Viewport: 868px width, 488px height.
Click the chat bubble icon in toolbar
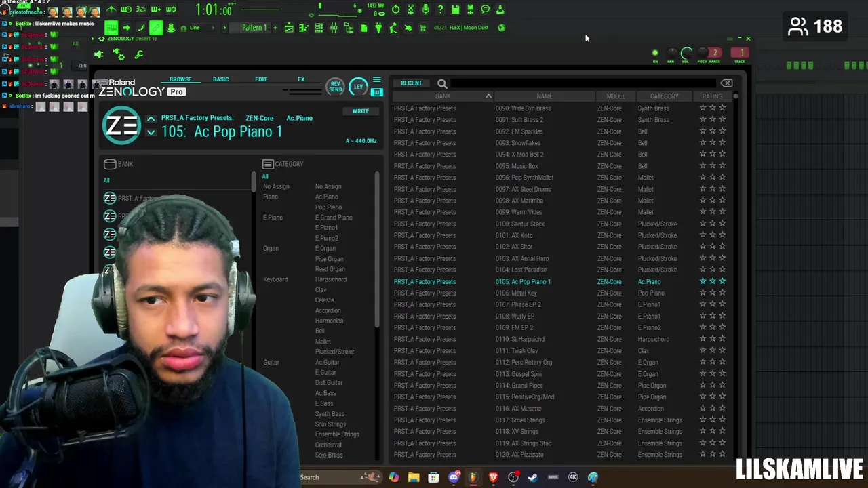485,9
